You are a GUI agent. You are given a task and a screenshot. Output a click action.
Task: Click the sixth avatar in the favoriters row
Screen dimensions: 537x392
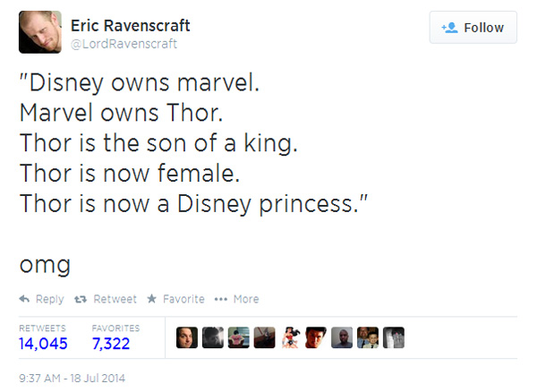(317, 337)
